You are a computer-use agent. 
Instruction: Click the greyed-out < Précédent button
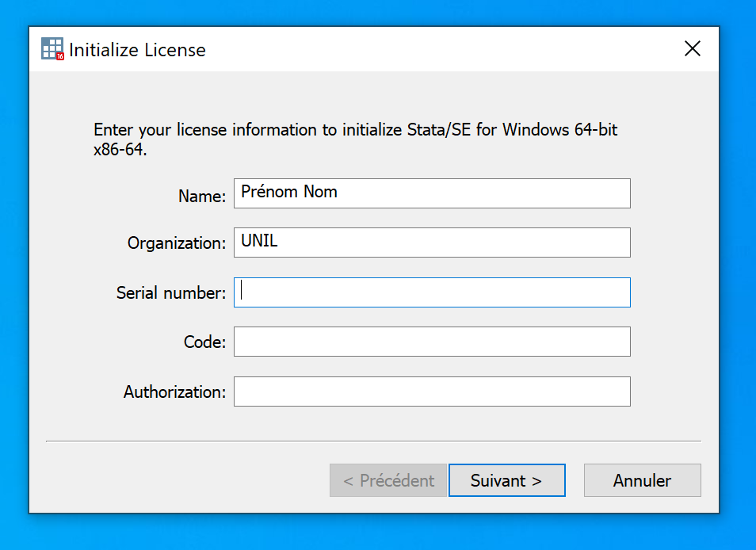pyautogui.click(x=388, y=480)
